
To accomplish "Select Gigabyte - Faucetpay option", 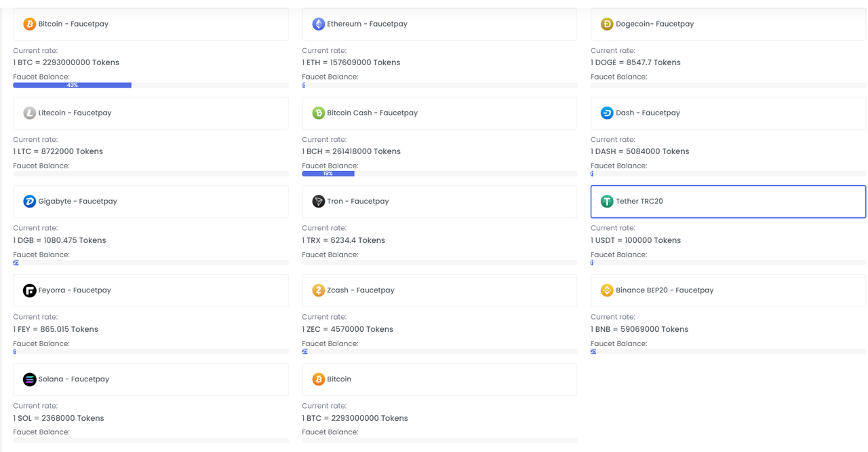I will click(151, 202).
